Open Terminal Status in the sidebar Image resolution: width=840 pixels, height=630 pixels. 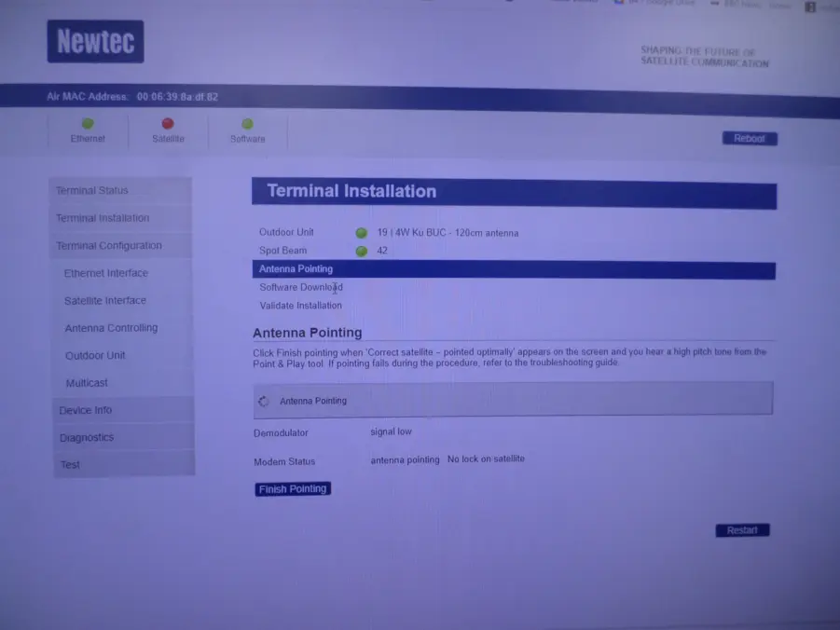click(x=92, y=191)
